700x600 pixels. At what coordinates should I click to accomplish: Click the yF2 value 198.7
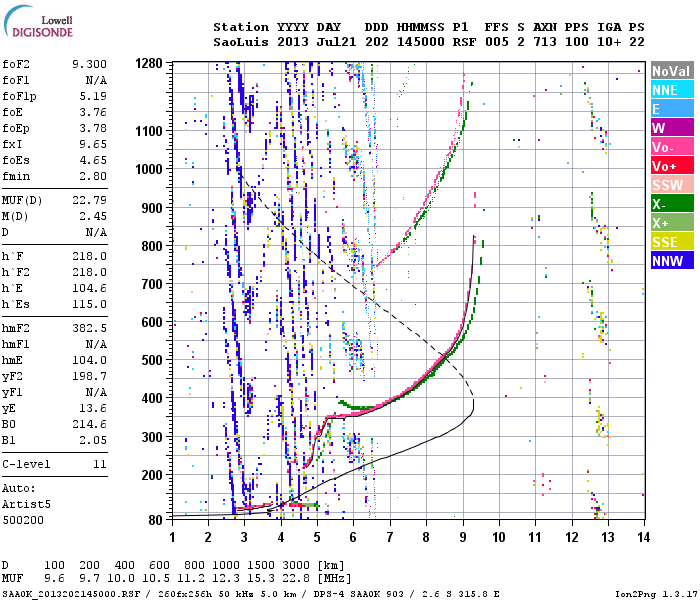(89, 376)
